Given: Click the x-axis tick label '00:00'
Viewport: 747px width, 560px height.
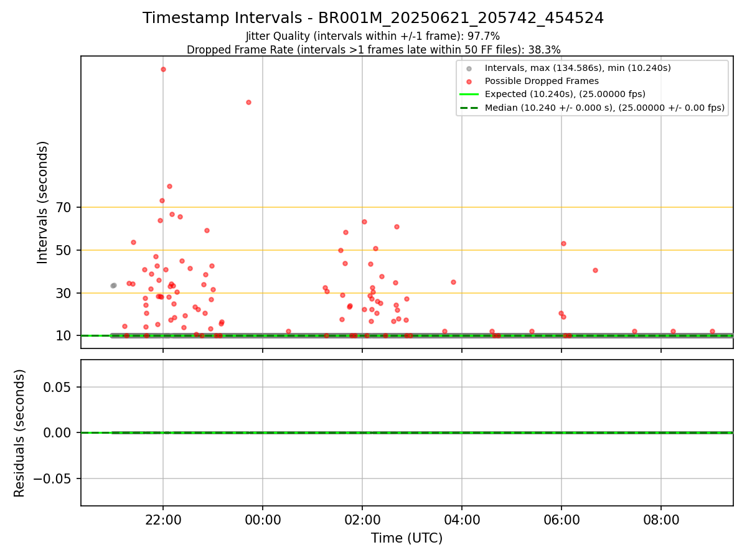Looking at the screenshot, I should tap(263, 520).
